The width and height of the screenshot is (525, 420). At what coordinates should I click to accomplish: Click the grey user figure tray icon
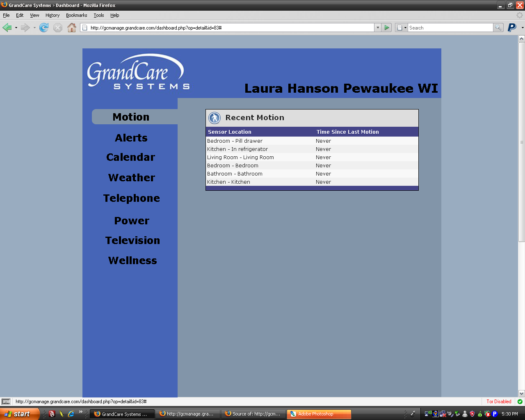pyautogui.click(x=465, y=414)
